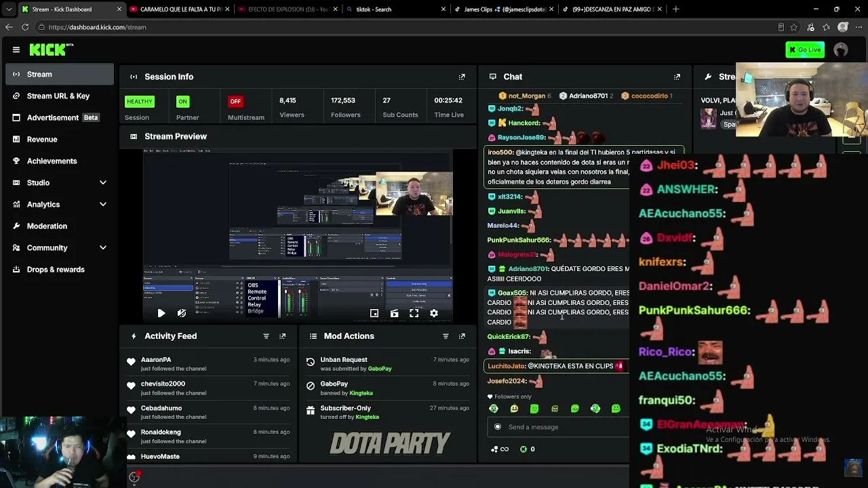Viewport: 868px width, 488px height.
Task: Mute the stream preview audio
Action: (x=182, y=313)
